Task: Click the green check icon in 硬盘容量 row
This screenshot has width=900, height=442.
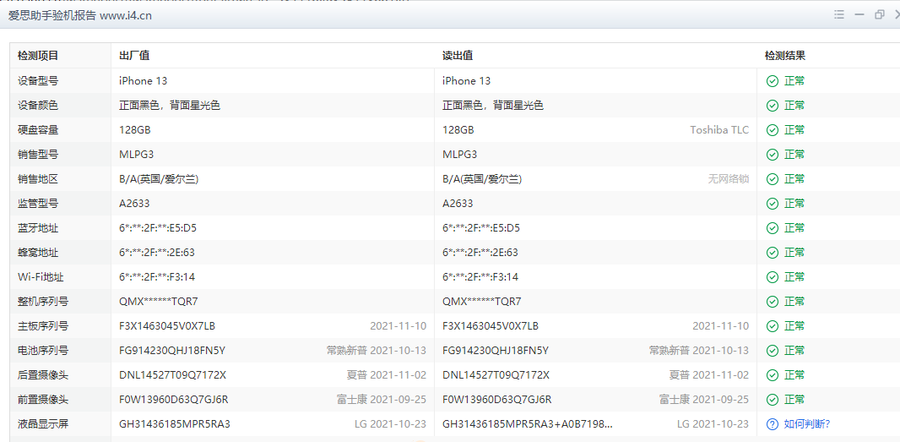Action: click(x=773, y=130)
